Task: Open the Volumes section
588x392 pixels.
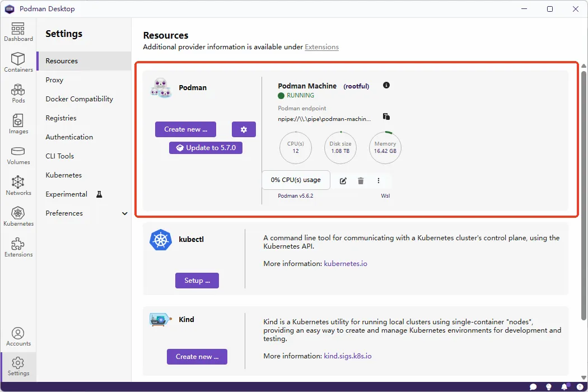Action: [18, 155]
